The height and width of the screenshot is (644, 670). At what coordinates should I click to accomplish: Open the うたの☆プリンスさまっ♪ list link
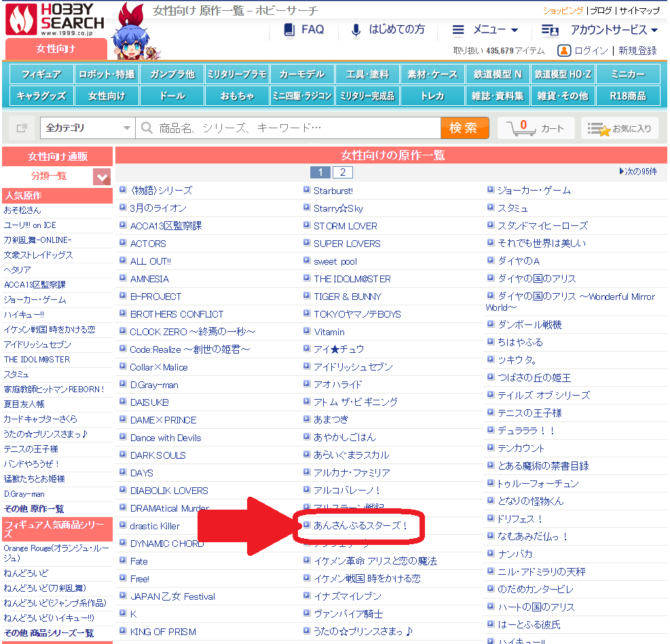pyautogui.click(x=363, y=631)
